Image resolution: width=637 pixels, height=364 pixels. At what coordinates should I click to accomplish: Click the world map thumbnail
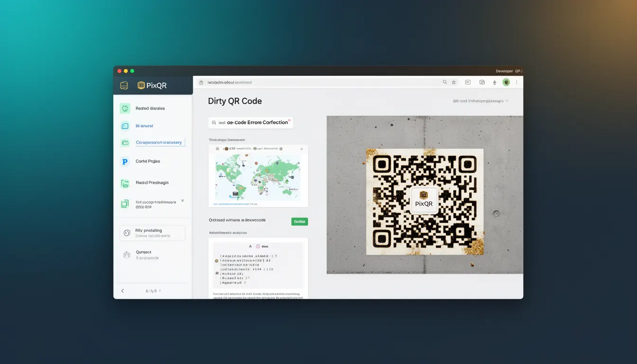coord(258,177)
